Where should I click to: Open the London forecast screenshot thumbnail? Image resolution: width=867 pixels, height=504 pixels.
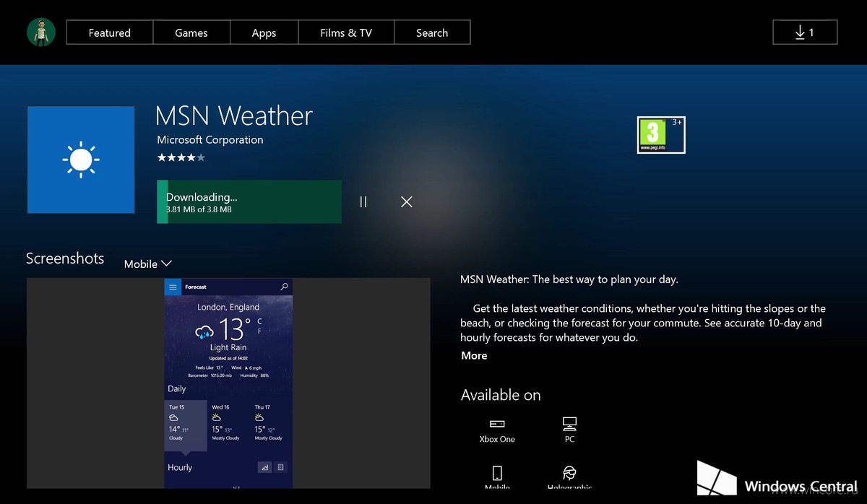click(228, 383)
